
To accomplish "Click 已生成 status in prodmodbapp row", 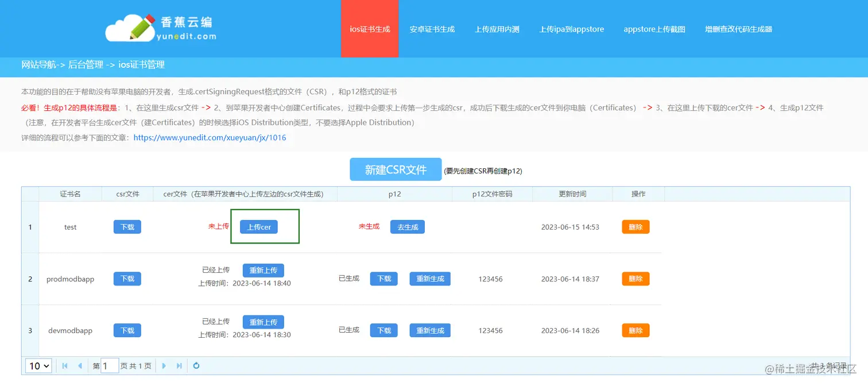I will (x=349, y=278).
